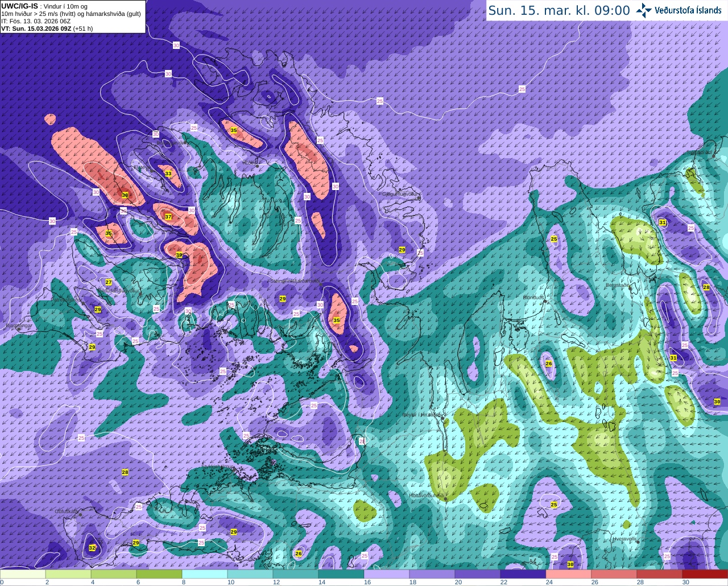
Task: Click the 8–10 m/s light cyan legend swatch
Action: coord(205,574)
